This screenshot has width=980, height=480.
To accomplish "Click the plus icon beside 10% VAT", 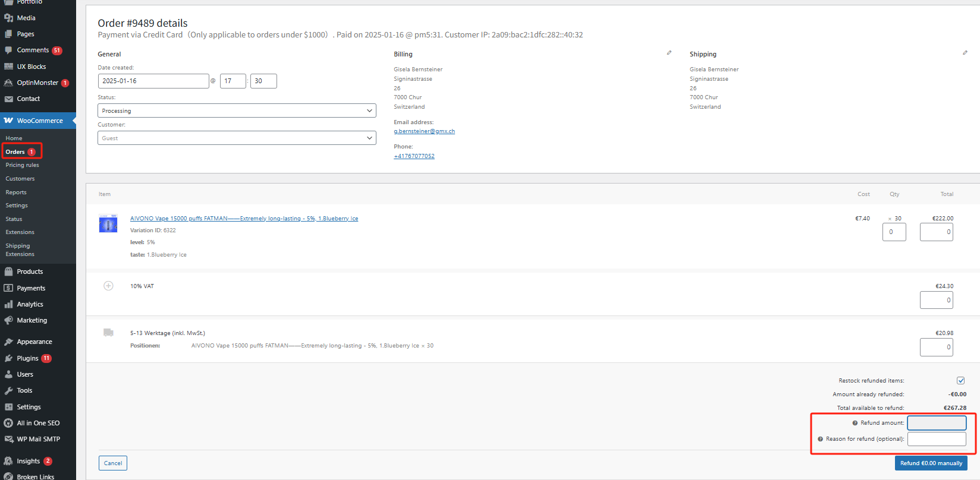I will [108, 286].
